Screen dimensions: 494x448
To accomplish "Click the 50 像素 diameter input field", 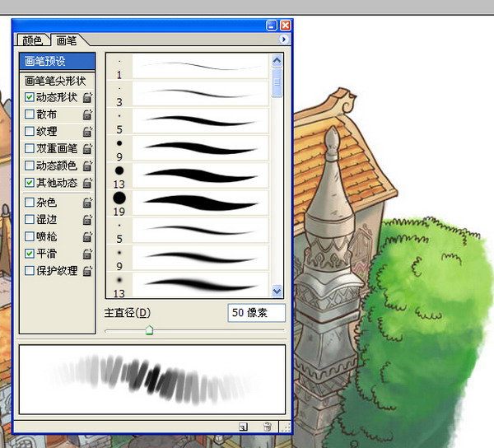I will click(256, 313).
